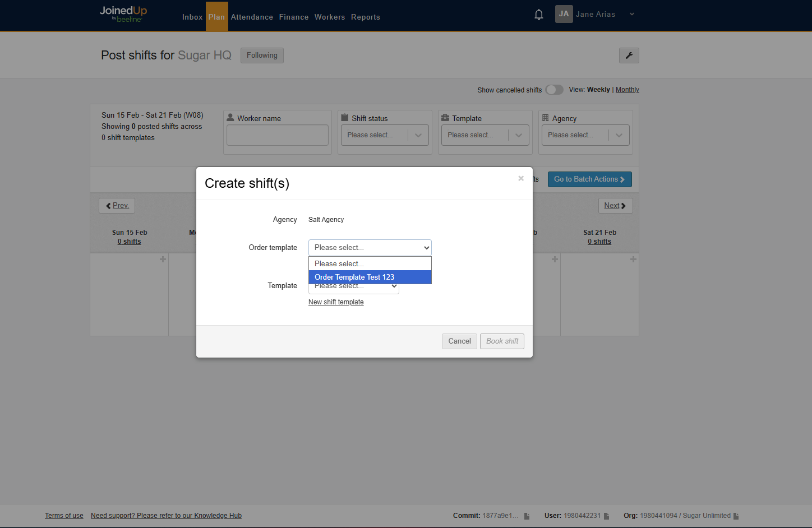Image resolution: width=812 pixels, height=528 pixels.
Task: Open the wrench settings icon
Action: 629,55
